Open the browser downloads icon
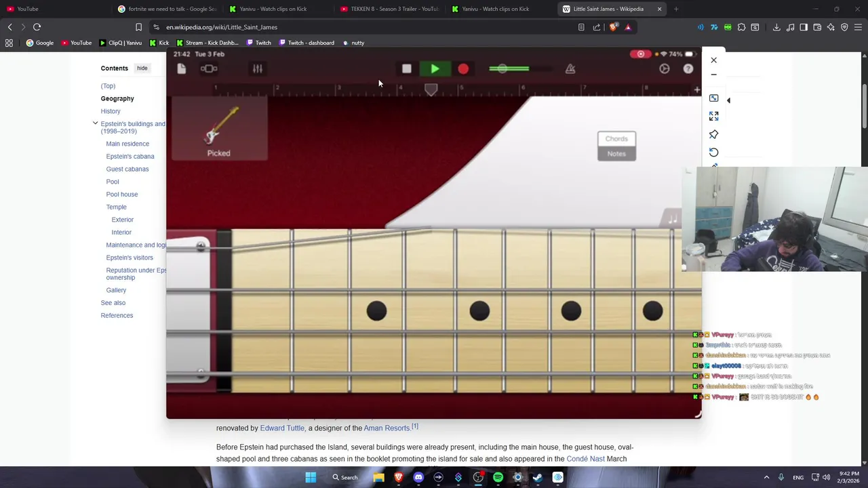Screen dimensions: 868x488 click(776, 27)
